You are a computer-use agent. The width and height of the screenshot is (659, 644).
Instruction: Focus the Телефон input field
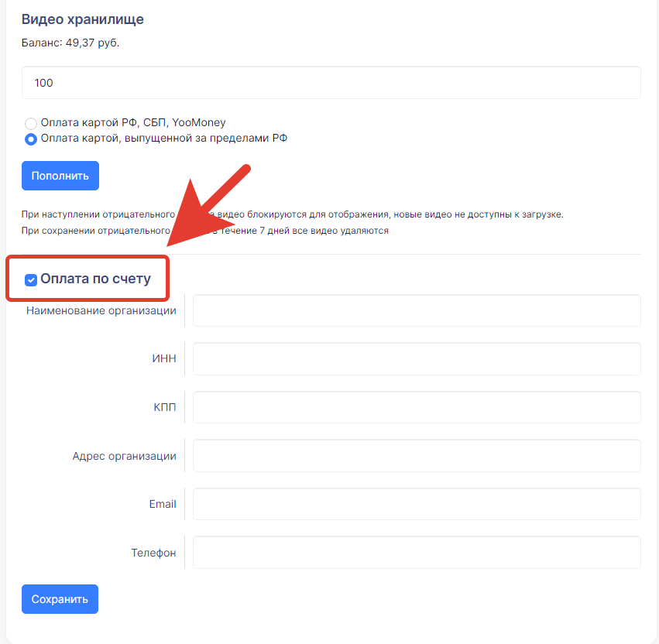click(x=417, y=553)
